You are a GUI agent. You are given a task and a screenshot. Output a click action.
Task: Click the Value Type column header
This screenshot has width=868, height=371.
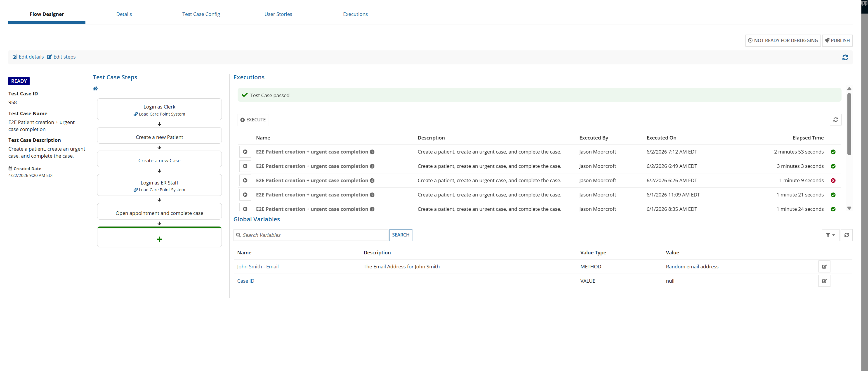tap(593, 252)
